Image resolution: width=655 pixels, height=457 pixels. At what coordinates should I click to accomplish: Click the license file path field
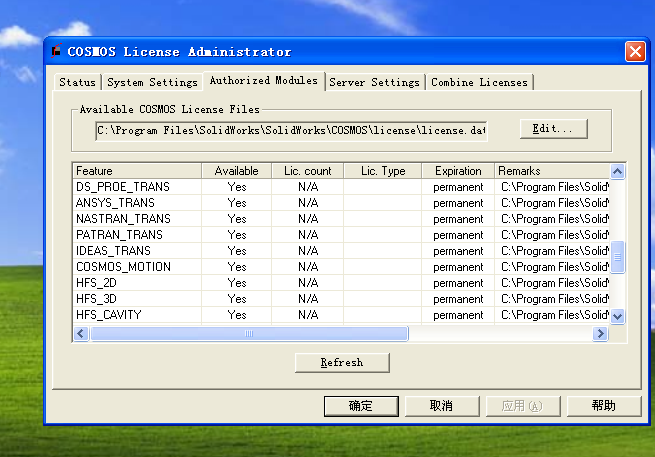[291, 131]
